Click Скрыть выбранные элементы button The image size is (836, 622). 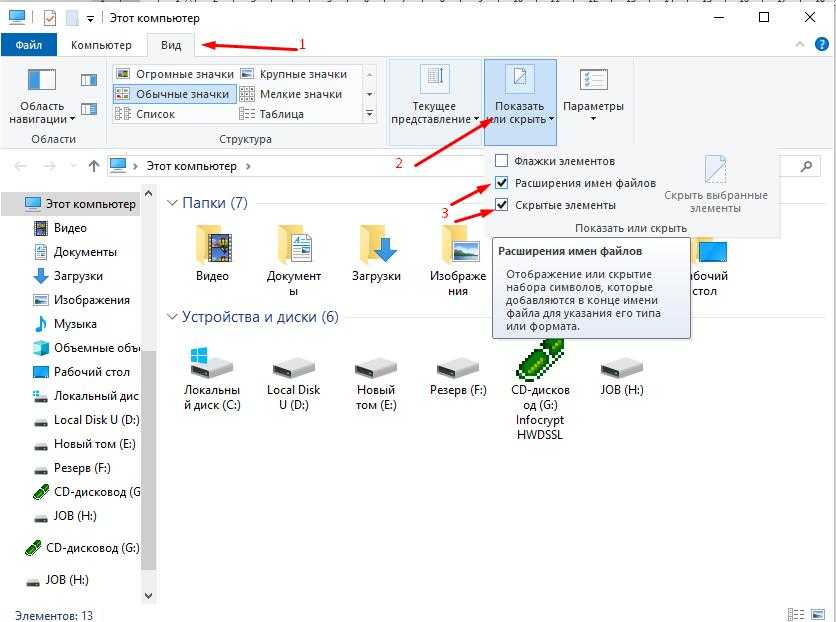click(716, 184)
